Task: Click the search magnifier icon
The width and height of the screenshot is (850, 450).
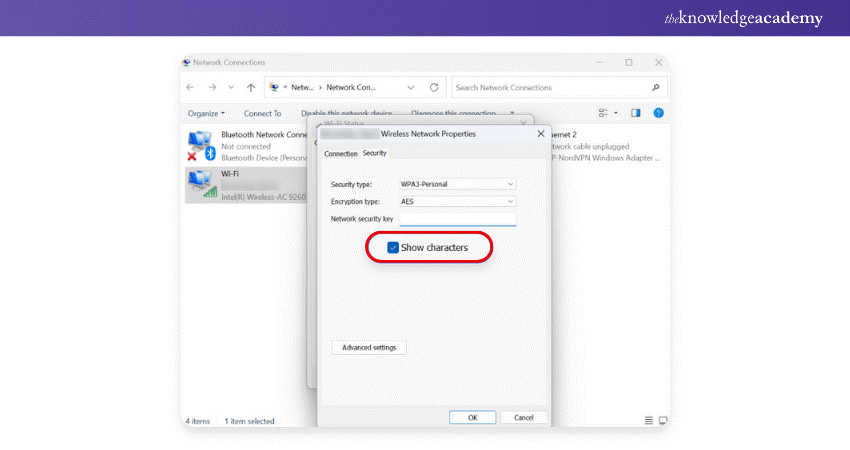Action: (656, 87)
